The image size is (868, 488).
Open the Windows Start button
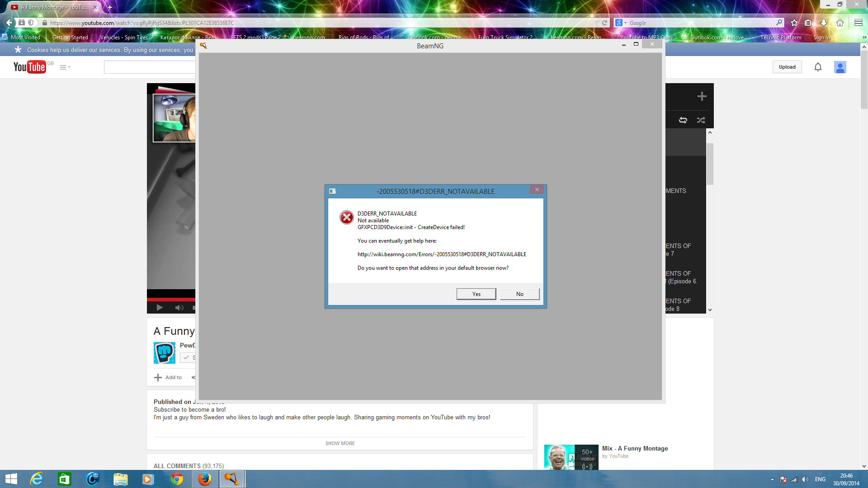click(11, 479)
